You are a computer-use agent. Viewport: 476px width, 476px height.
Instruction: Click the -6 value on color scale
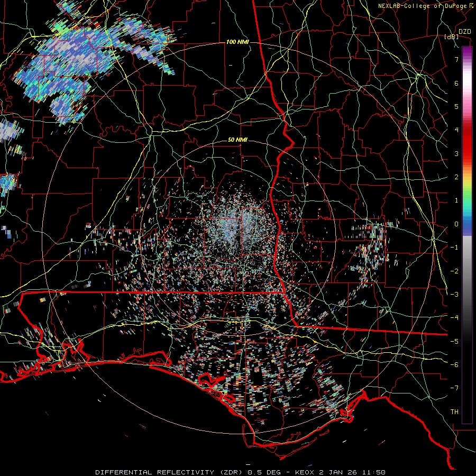(x=454, y=364)
